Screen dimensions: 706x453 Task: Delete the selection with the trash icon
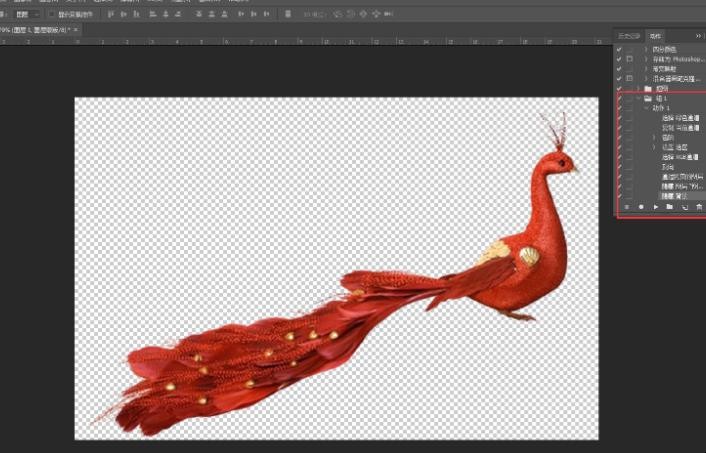click(698, 207)
